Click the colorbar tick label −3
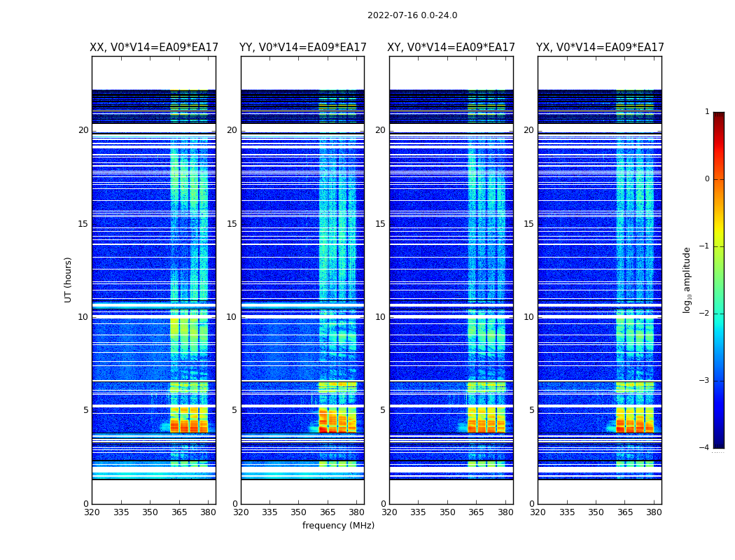The height and width of the screenshot is (560, 735). [x=704, y=381]
